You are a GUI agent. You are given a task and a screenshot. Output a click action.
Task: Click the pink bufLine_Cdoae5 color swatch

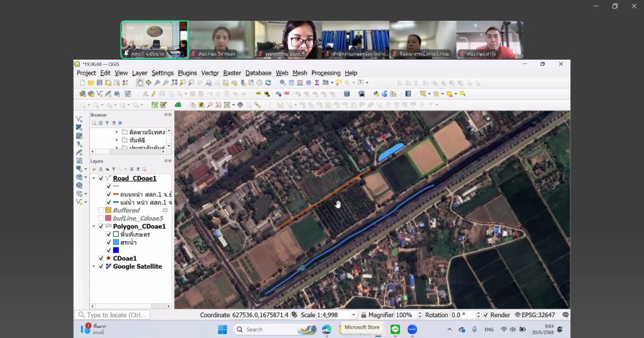pos(108,218)
